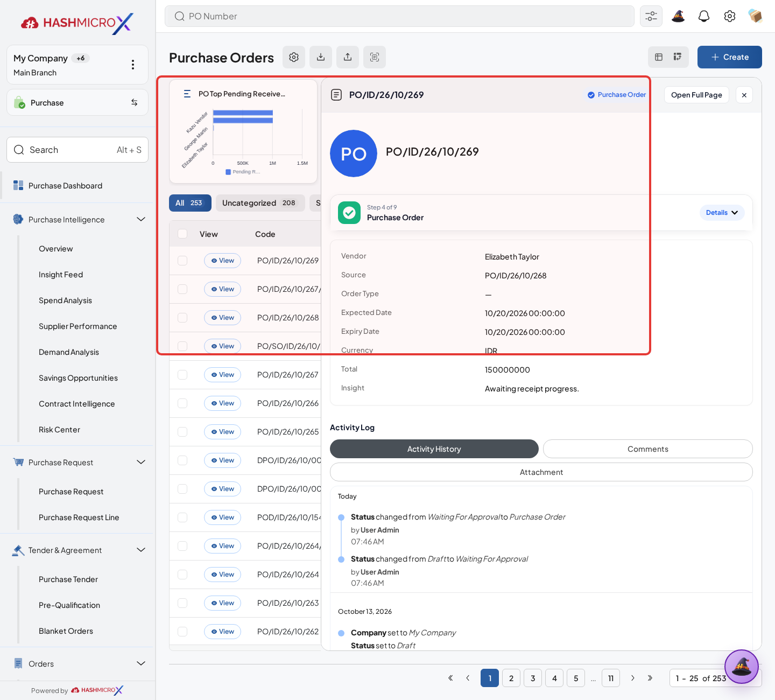
Task: Click the upload icon in the toolbar
Action: 348,57
